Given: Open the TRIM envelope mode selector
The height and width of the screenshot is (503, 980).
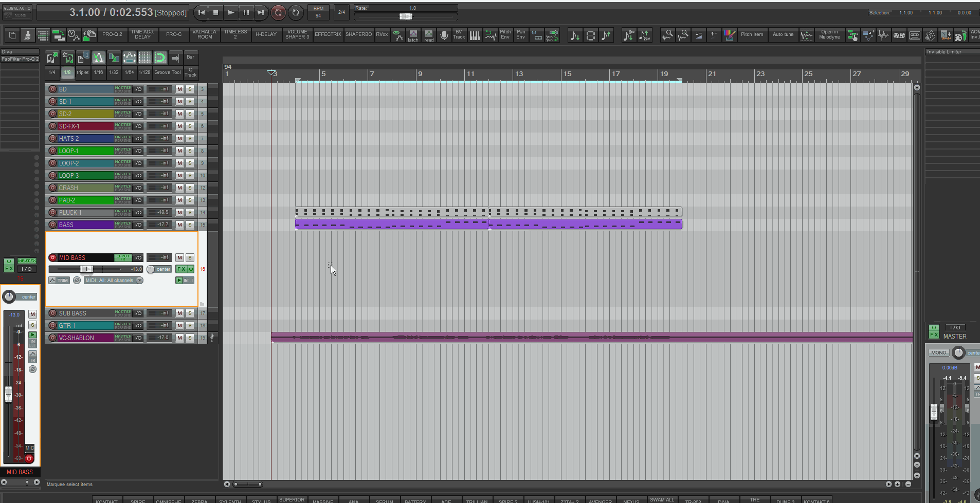Looking at the screenshot, I should point(59,281).
